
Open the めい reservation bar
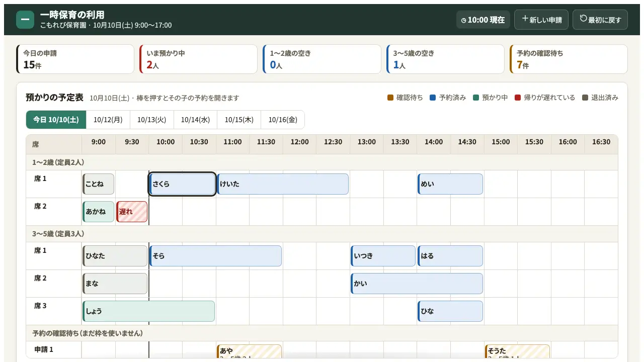tap(450, 184)
